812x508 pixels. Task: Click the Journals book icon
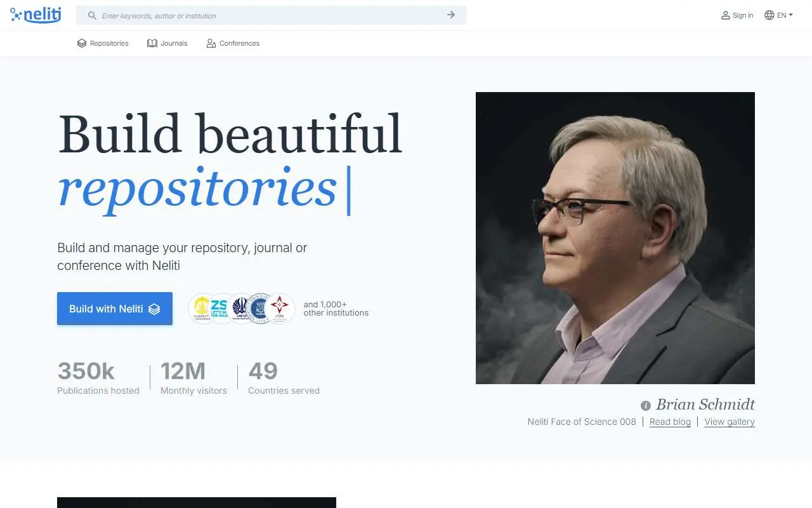click(x=152, y=43)
